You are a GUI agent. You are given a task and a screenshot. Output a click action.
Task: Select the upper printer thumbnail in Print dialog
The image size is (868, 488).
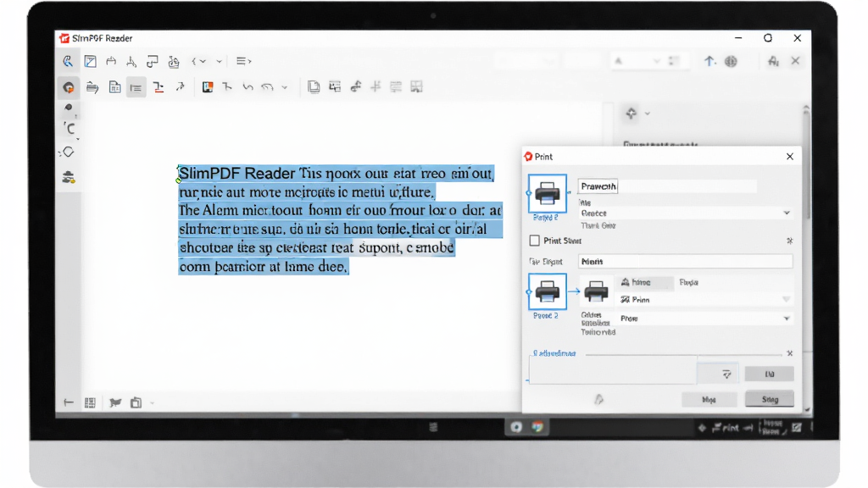pos(547,193)
